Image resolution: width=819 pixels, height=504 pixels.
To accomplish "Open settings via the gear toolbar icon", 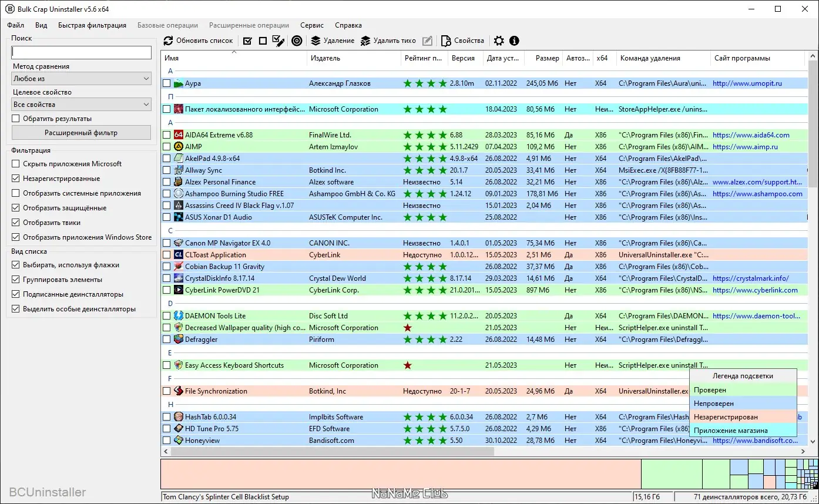I will pyautogui.click(x=499, y=41).
